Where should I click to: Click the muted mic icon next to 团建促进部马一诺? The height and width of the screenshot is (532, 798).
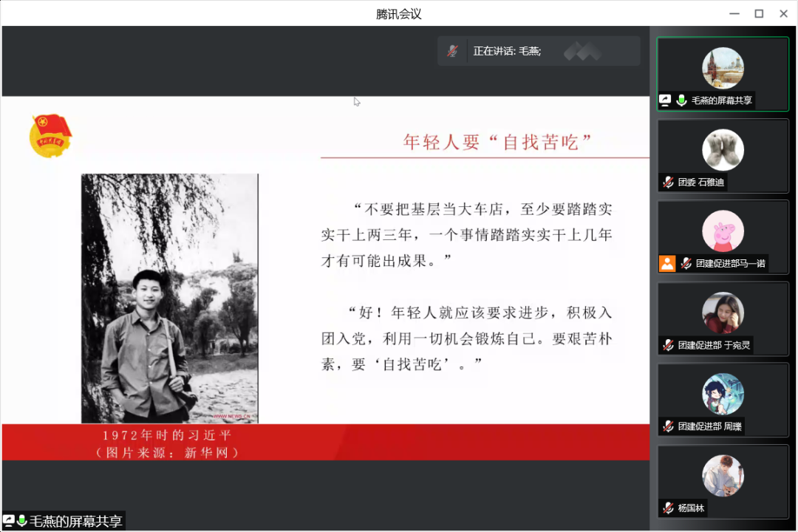686,263
